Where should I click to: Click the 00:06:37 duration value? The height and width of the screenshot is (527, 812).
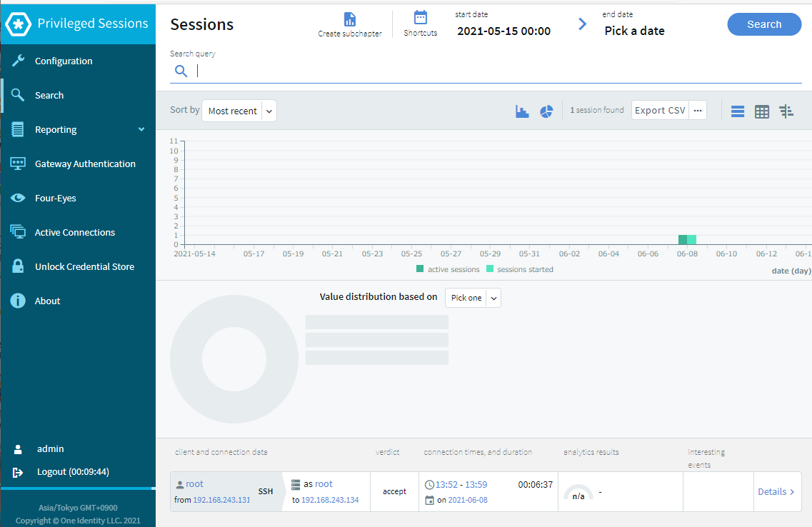click(536, 485)
